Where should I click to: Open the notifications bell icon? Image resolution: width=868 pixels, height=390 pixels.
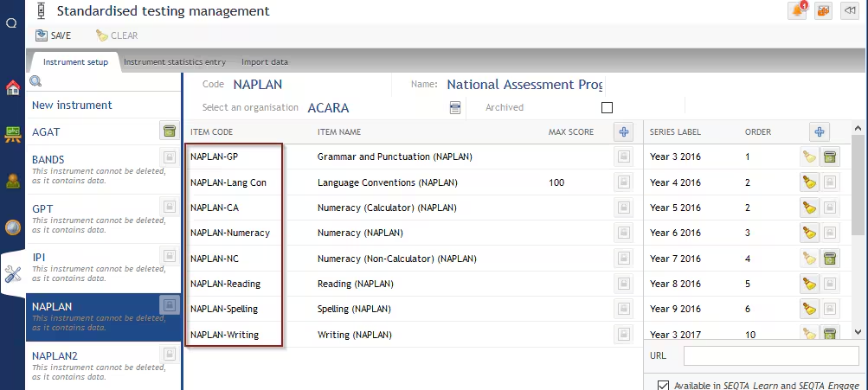pyautogui.click(x=797, y=10)
